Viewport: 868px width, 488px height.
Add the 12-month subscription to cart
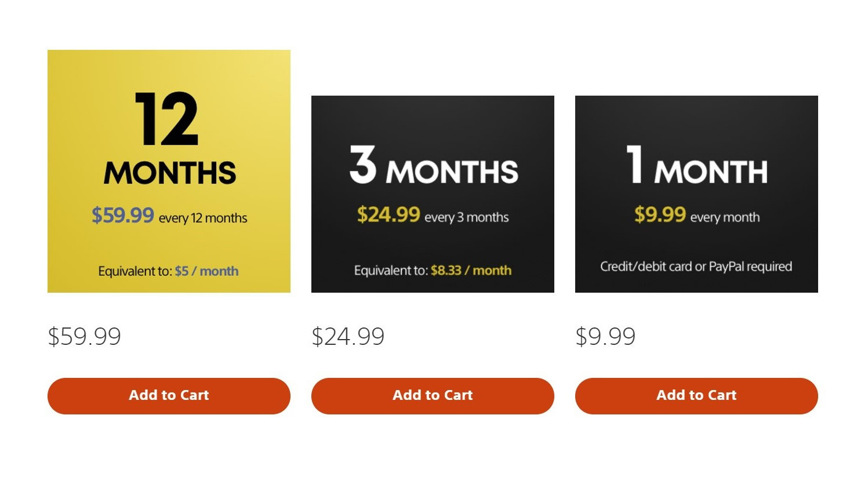169,396
